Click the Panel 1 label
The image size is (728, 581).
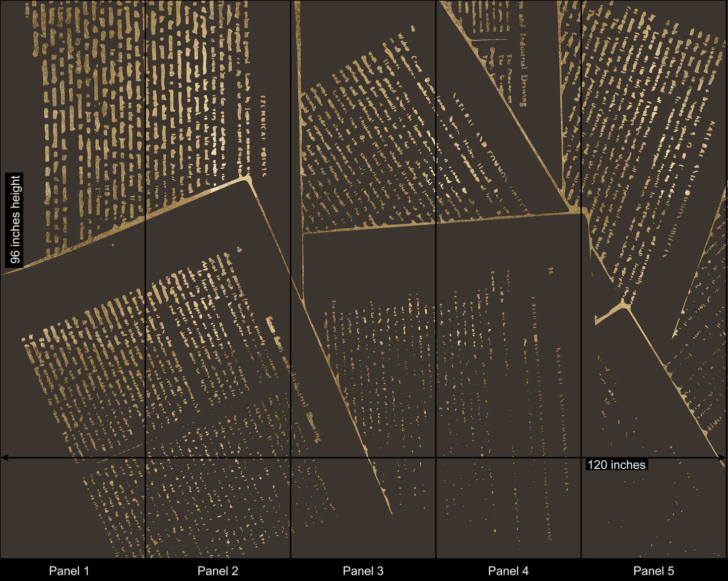point(69,570)
